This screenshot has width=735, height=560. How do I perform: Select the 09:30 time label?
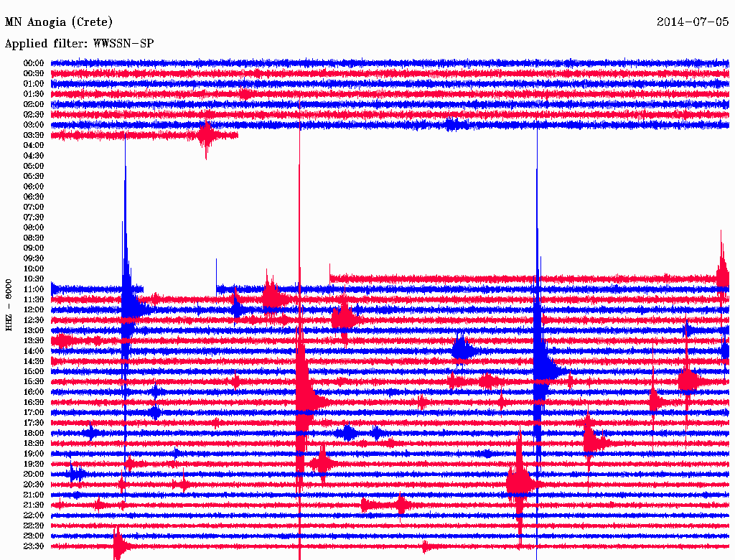pyautogui.click(x=33, y=258)
